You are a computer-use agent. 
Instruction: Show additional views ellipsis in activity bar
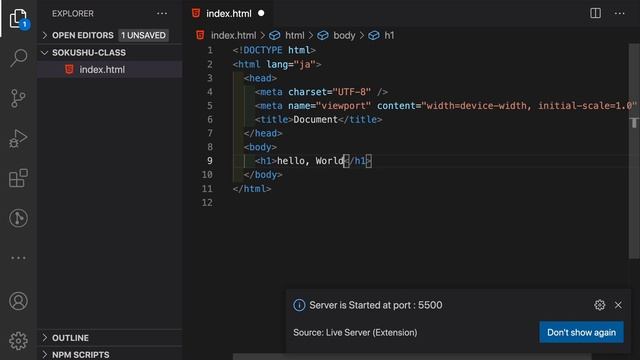click(18, 258)
